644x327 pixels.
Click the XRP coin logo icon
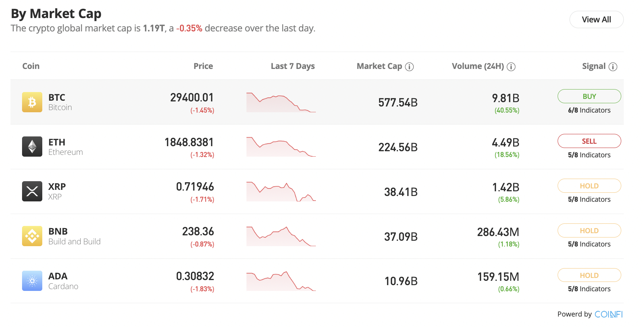32,191
